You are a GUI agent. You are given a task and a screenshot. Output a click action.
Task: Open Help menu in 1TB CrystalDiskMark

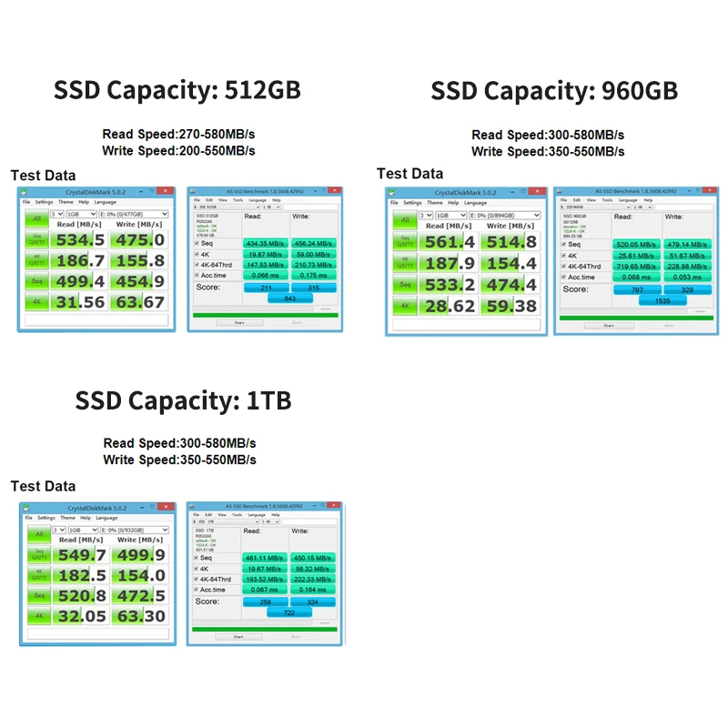point(86,518)
